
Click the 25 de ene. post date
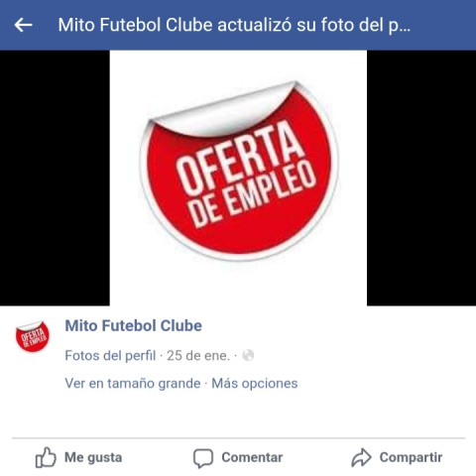(x=198, y=356)
